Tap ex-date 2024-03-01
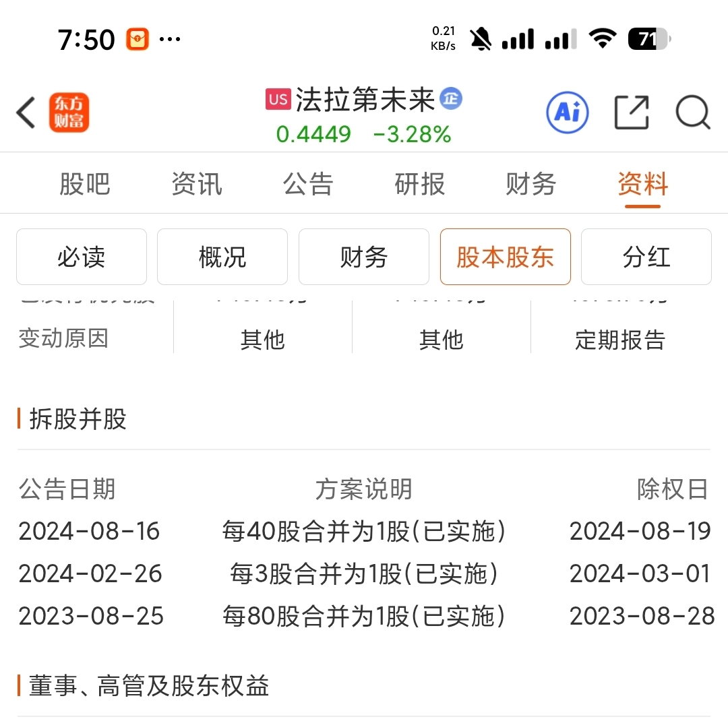728x719 pixels. (640, 573)
